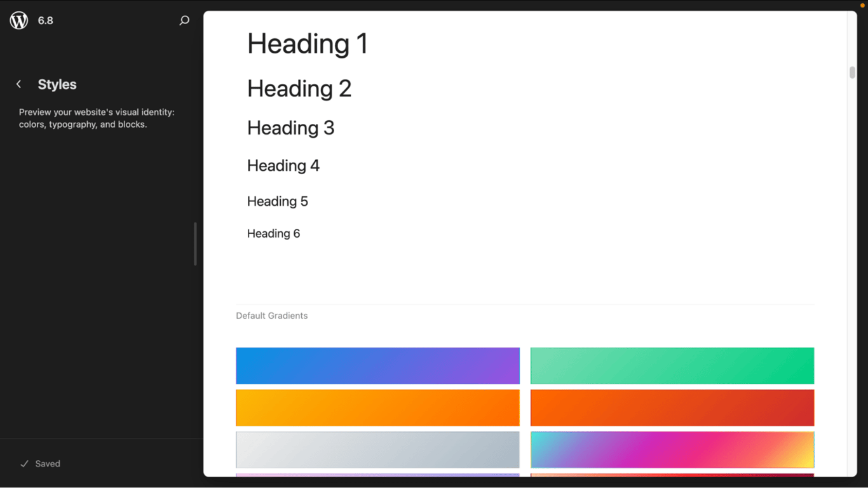
Task: Open search using the magnifier icon
Action: tap(184, 20)
